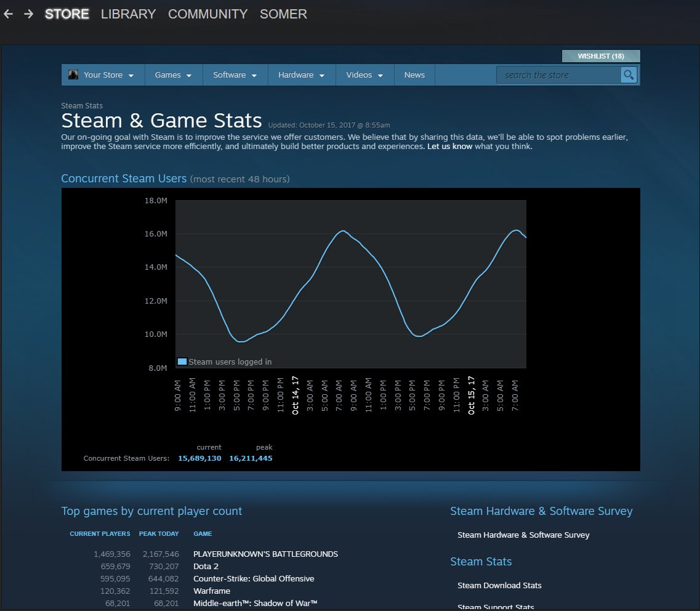Click the 659,679 current players value
This screenshot has height=611, width=700.
click(116, 566)
